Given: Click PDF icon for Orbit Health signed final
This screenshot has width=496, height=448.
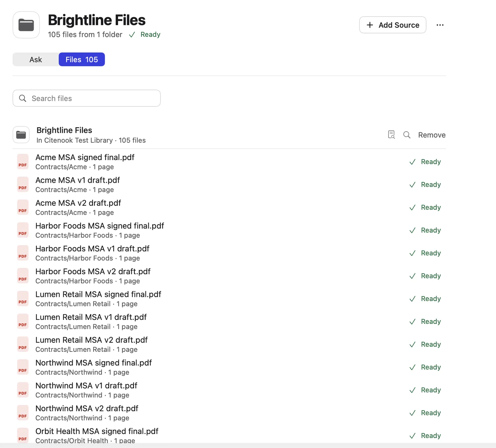Looking at the screenshot, I should pos(23,435).
